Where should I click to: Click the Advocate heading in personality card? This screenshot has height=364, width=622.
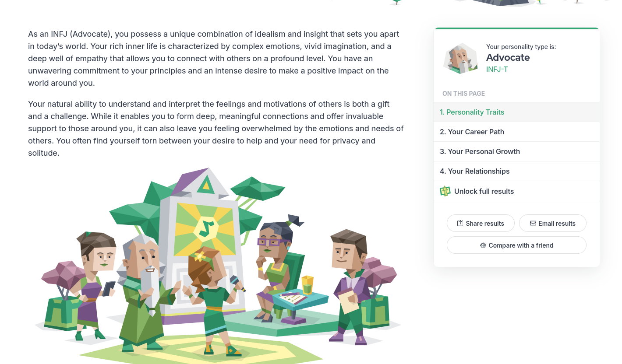point(508,57)
